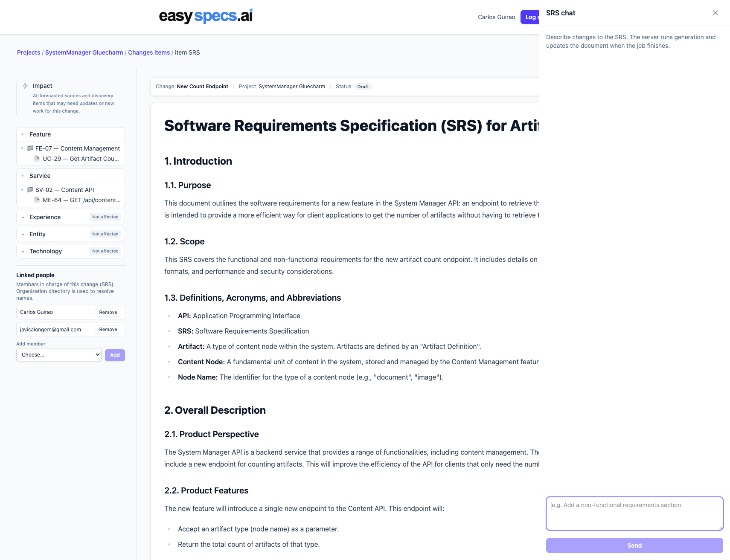Click the folder icon beside SV-02 Content API
Image resolution: width=730 pixels, height=560 pixels.
coord(29,189)
